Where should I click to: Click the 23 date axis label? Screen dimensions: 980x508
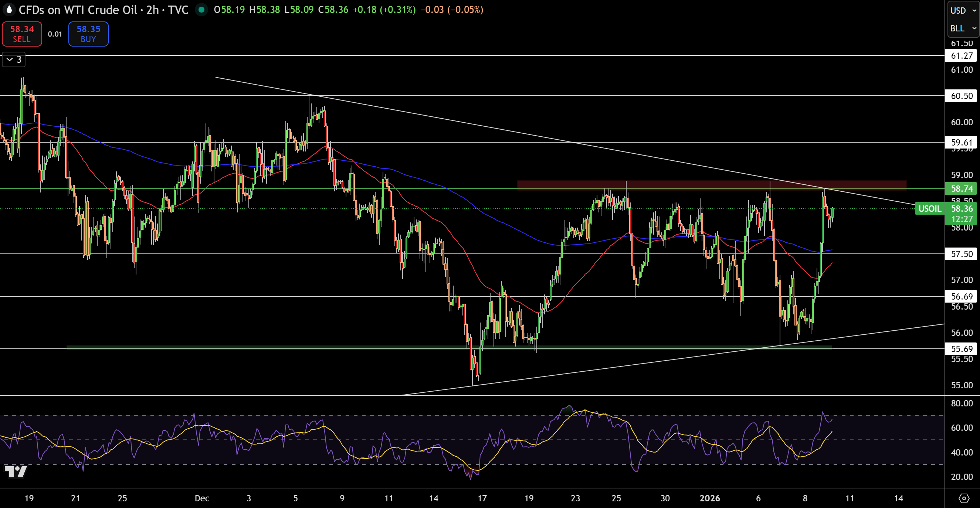coord(575,498)
